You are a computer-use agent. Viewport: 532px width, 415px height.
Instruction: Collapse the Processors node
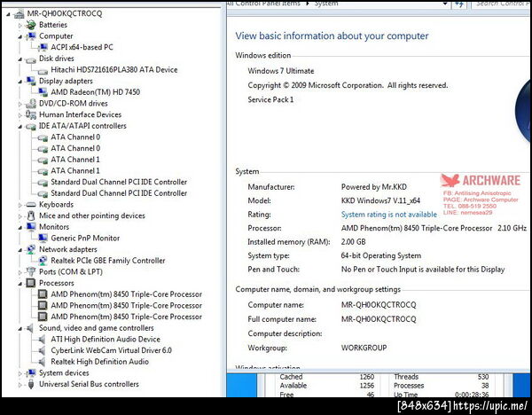[20, 284]
